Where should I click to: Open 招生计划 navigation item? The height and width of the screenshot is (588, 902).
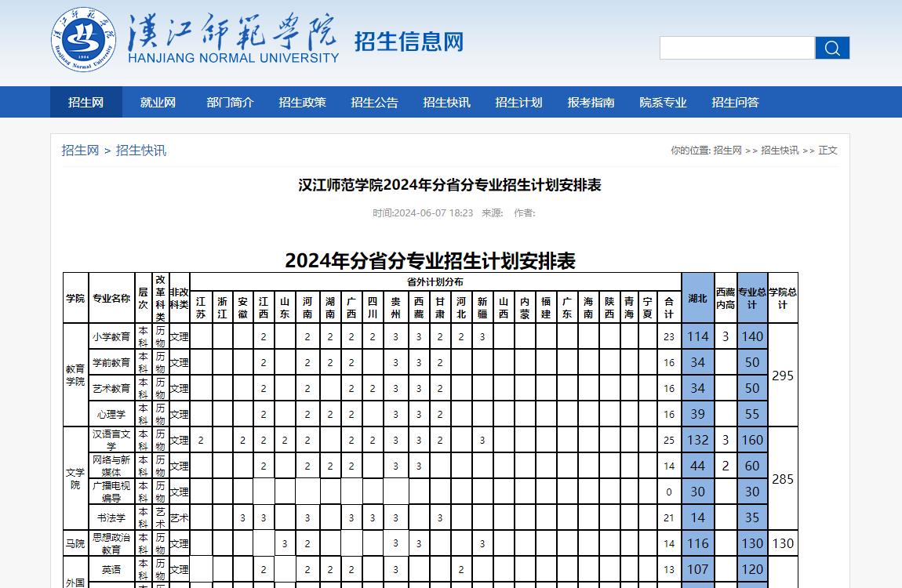pyautogui.click(x=519, y=102)
